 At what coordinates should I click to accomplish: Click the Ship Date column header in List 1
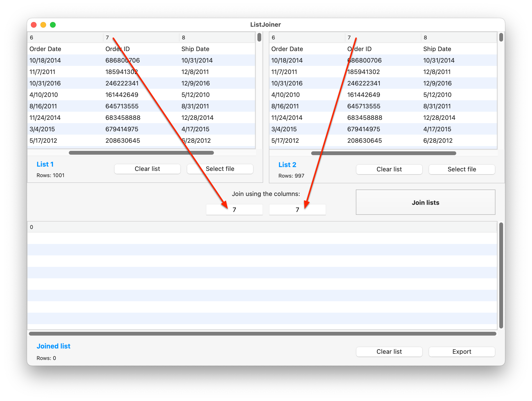[x=195, y=49]
